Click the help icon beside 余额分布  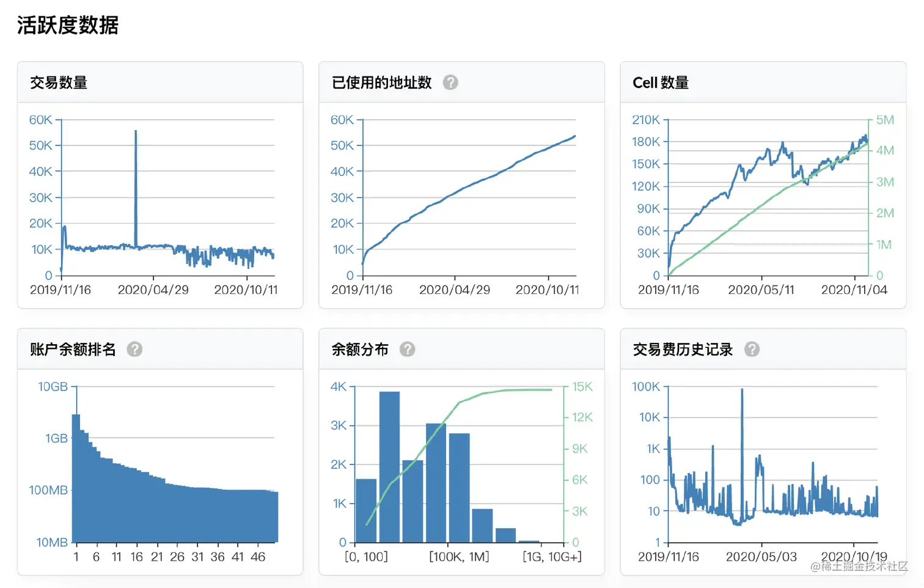click(408, 349)
